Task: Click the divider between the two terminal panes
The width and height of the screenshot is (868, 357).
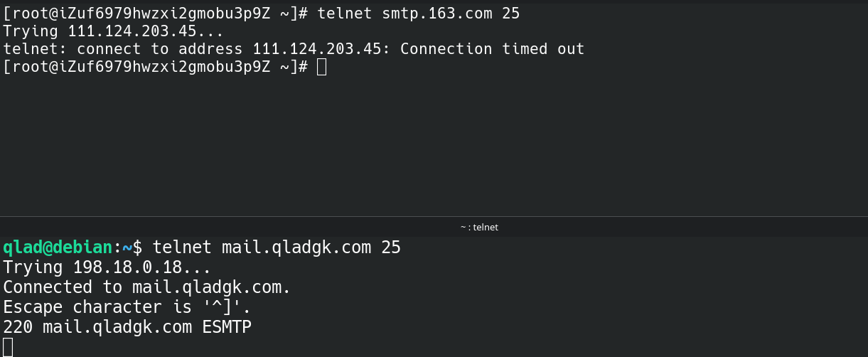Action: [434, 217]
